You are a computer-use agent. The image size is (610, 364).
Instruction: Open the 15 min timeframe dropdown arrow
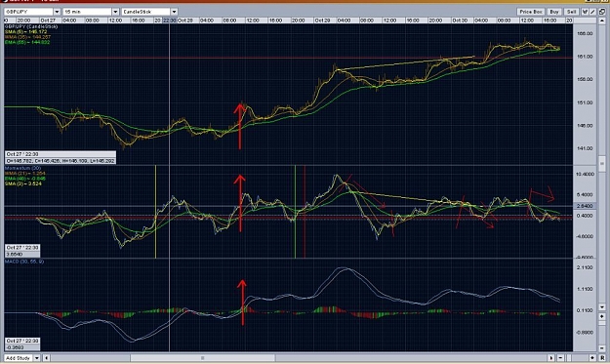click(x=115, y=12)
